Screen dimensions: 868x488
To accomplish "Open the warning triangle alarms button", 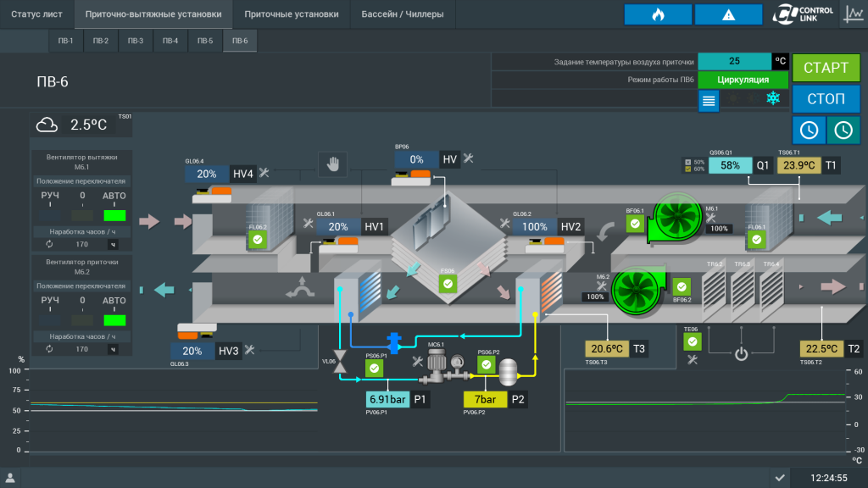I will pos(728,14).
